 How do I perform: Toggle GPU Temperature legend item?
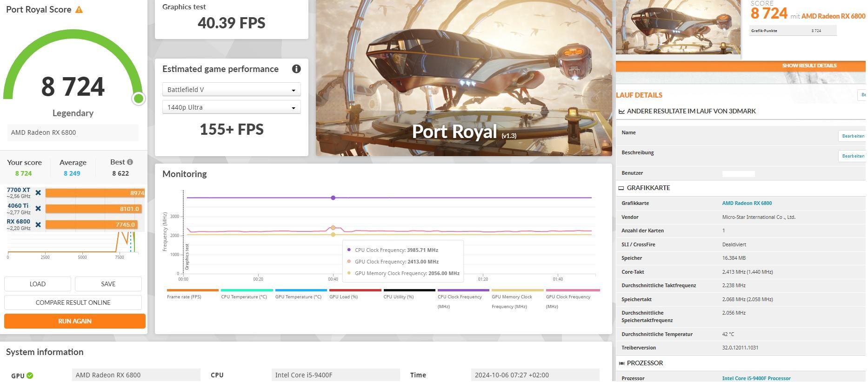tap(301, 294)
